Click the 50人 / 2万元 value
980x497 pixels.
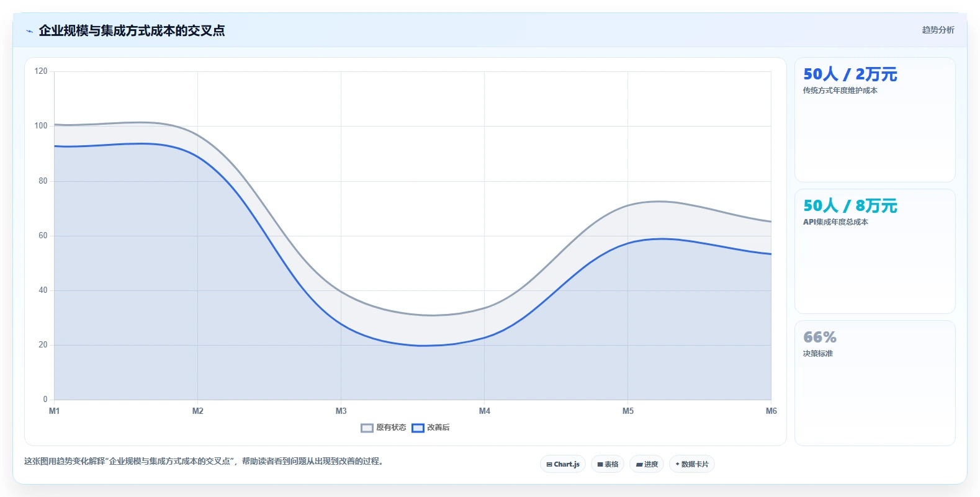(x=850, y=74)
